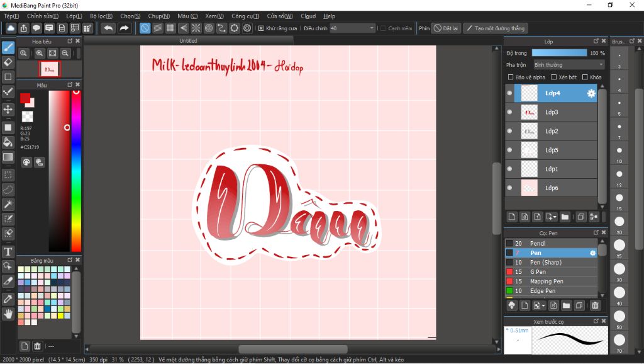Screen dimensions: 644x364
Task: Fit canvas to window in navigator
Action: pos(53,53)
